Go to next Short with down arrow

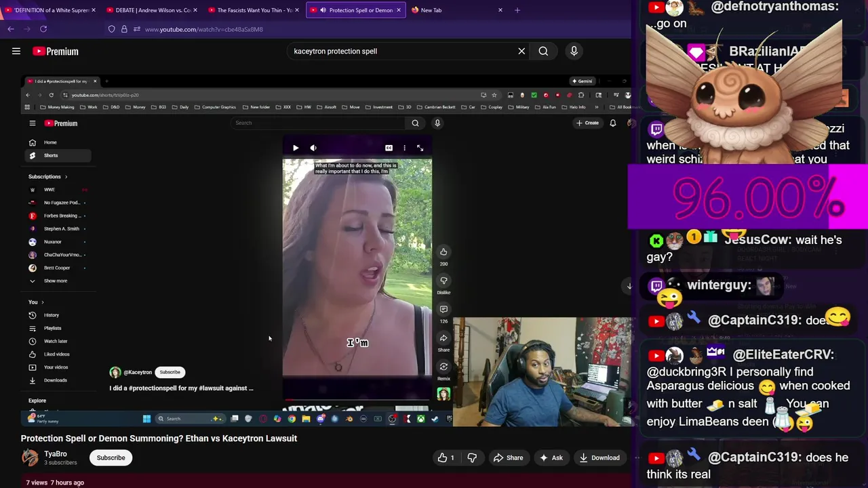629,286
